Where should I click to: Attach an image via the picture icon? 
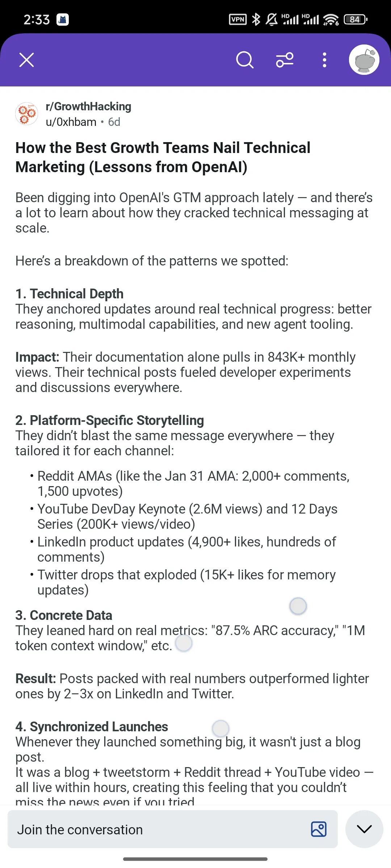(319, 829)
